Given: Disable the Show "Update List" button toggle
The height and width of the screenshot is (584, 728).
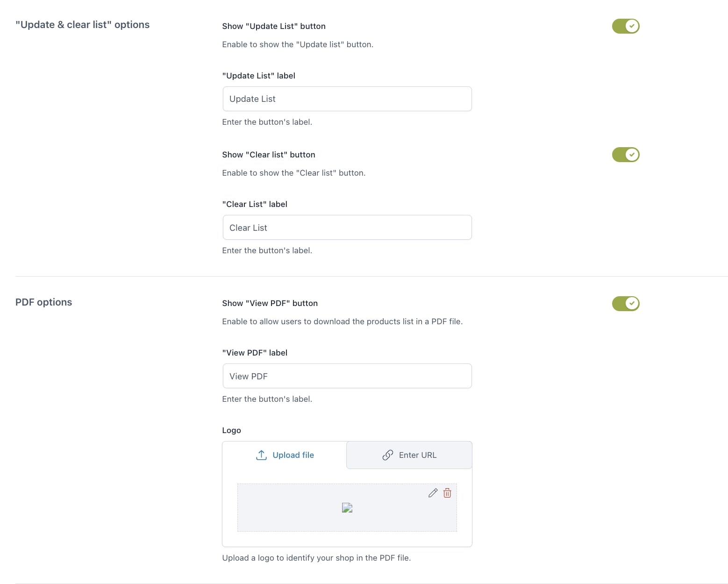Looking at the screenshot, I should coord(625,26).
